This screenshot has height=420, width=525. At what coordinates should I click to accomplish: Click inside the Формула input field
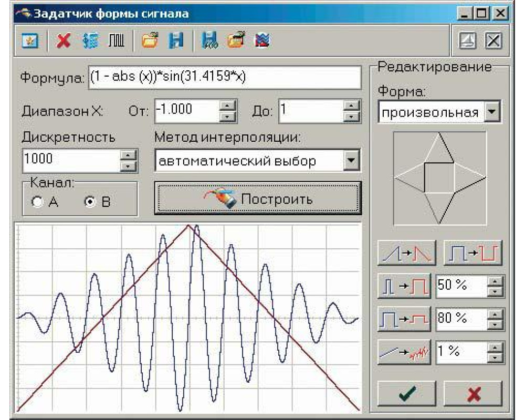pyautogui.click(x=225, y=78)
